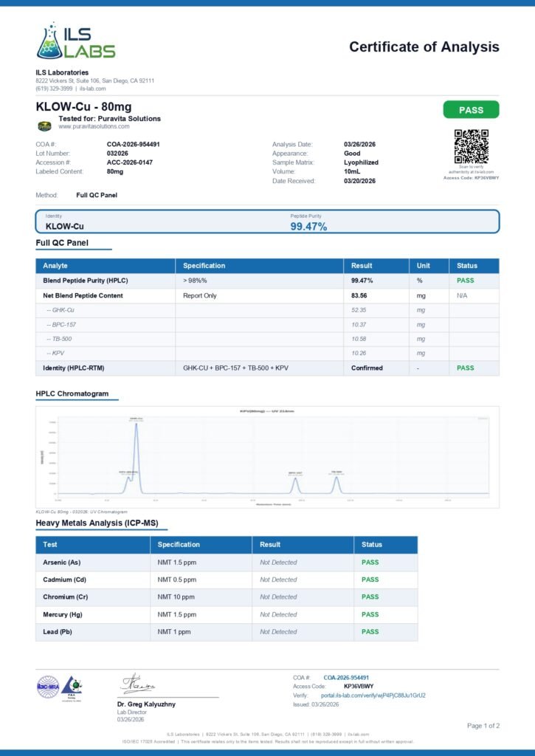
Task: Click the 99.47% peptide purity value
Action: [x=308, y=226]
